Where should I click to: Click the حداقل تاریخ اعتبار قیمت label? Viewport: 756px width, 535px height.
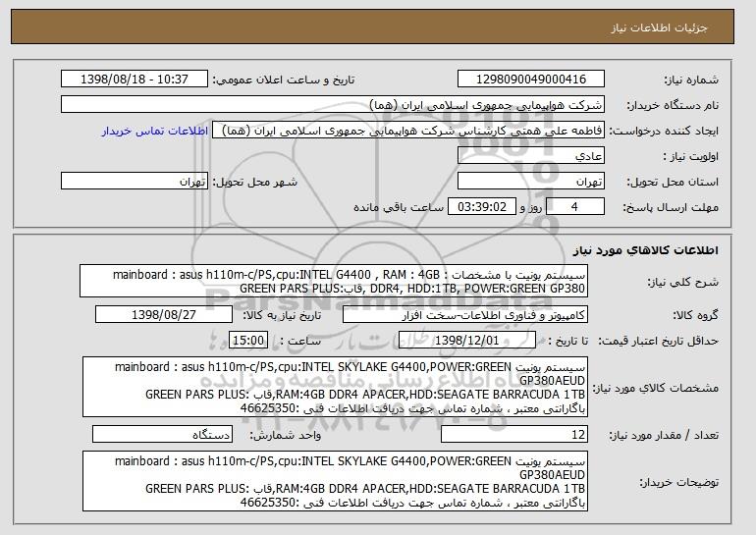[x=659, y=341]
